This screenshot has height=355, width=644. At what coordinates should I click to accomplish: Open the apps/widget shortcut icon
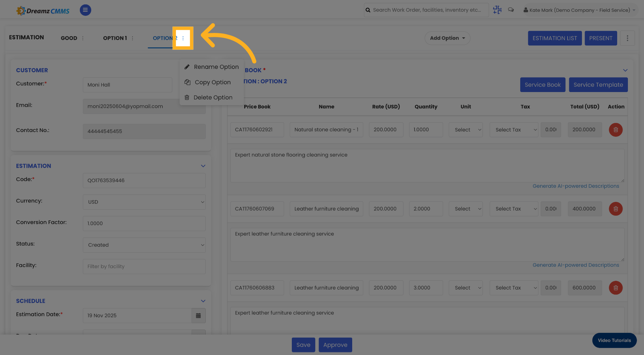497,10
